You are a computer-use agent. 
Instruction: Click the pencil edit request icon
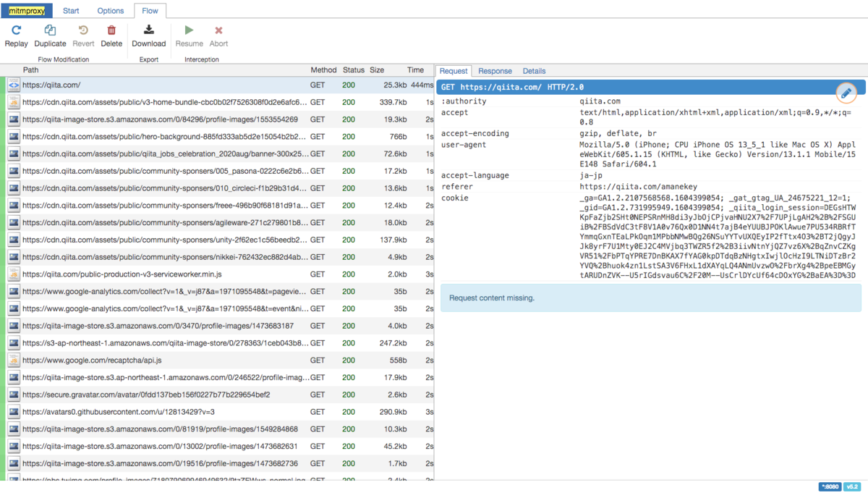[x=846, y=93]
